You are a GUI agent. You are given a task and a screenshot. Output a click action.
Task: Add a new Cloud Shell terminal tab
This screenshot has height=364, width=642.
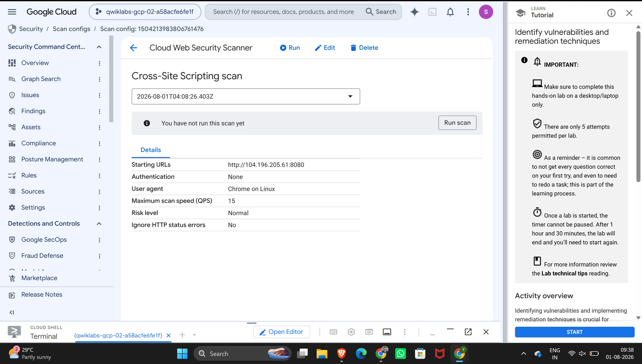tap(183, 335)
